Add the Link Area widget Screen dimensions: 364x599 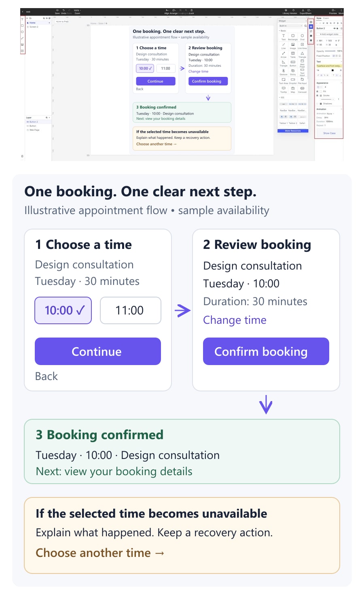302,45
